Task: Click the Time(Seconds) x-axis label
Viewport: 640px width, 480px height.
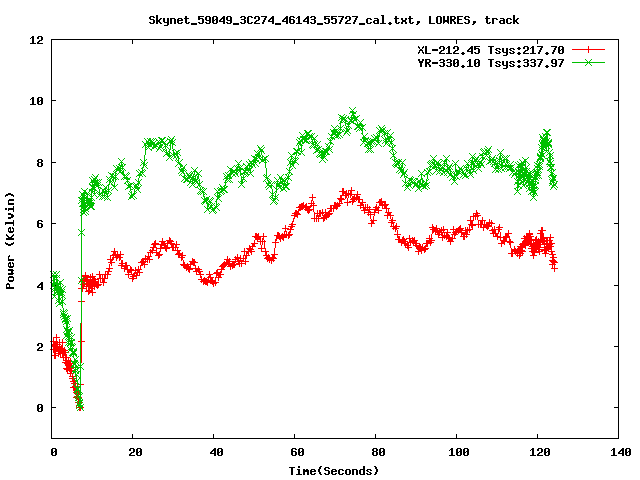Action: tap(334, 471)
